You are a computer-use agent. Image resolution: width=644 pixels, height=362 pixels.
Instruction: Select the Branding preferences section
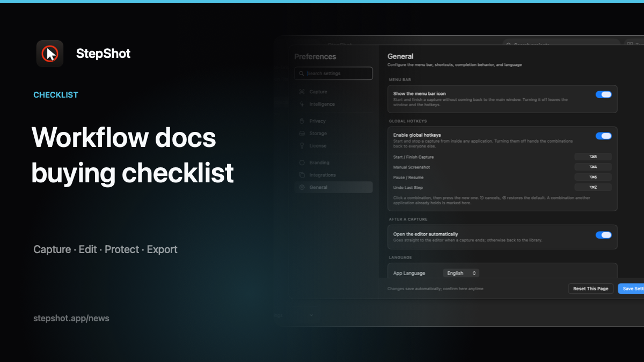(x=333, y=162)
